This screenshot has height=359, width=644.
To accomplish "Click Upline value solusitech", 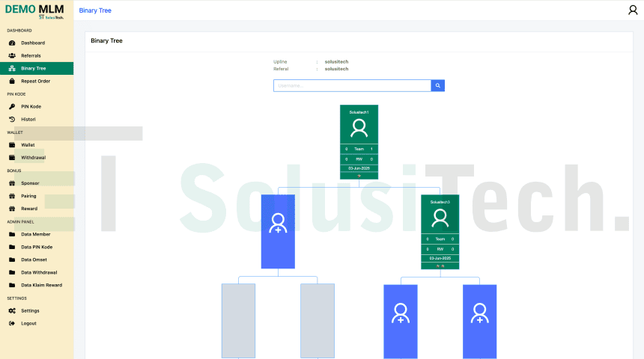I will 336,61.
